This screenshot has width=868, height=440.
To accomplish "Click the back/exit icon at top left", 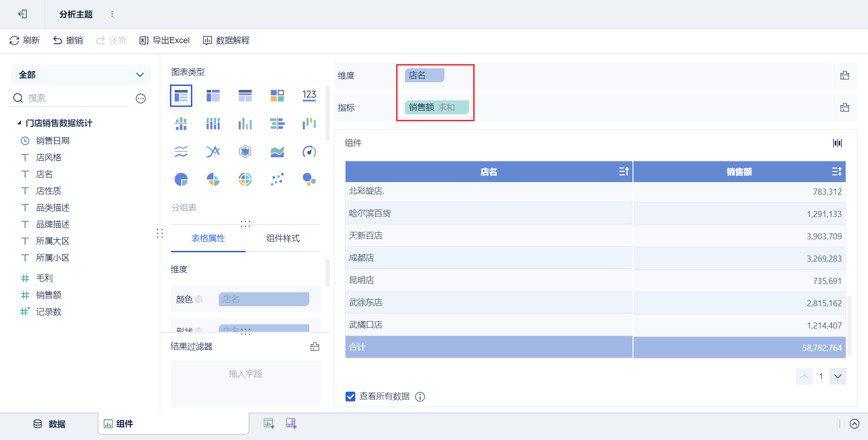I will click(x=22, y=14).
